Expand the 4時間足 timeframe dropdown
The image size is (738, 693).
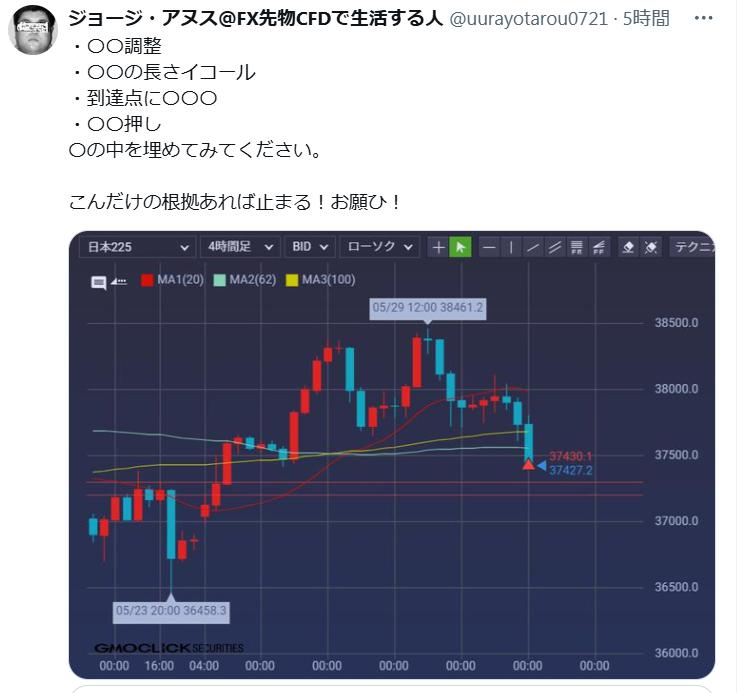pos(240,247)
